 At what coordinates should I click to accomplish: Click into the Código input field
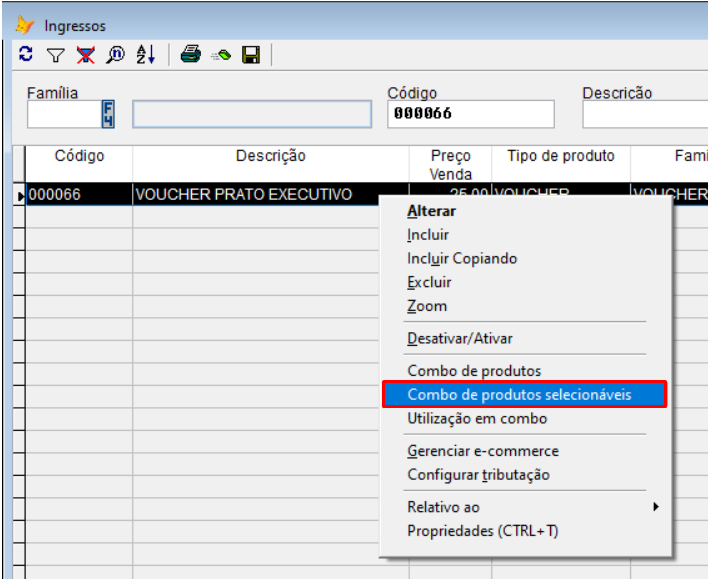[470, 114]
